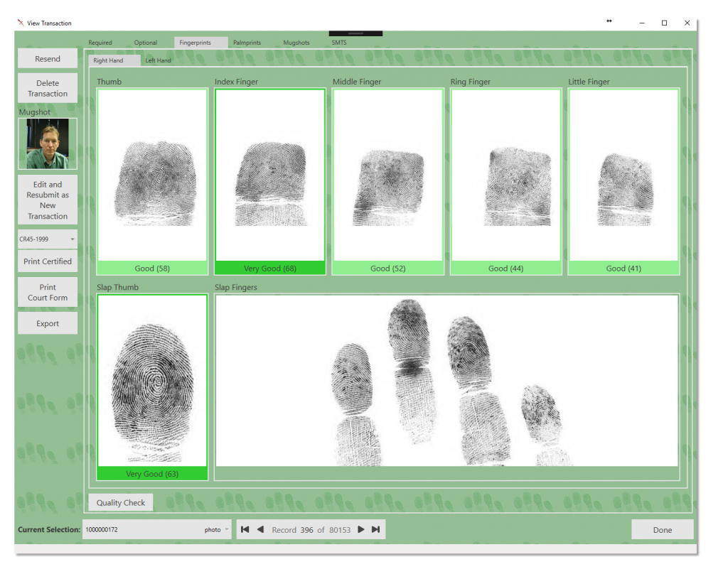Resend the current transaction
The image size is (728, 569).
(x=47, y=58)
